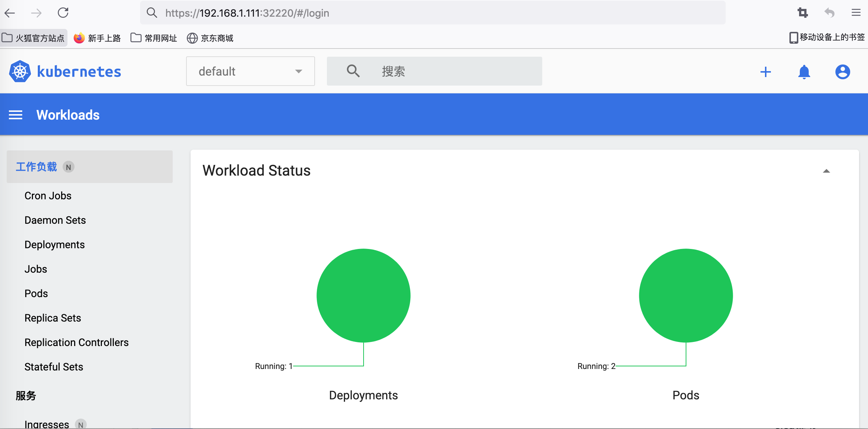The width and height of the screenshot is (868, 429).
Task: Select Pods in the sidebar
Action: 36,293
